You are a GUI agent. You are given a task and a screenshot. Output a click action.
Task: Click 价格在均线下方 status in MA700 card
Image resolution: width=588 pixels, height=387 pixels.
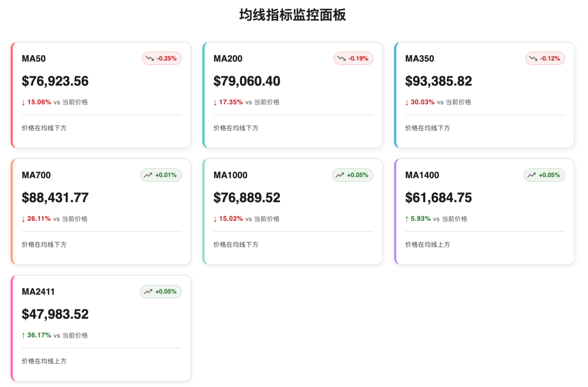pyautogui.click(x=44, y=245)
